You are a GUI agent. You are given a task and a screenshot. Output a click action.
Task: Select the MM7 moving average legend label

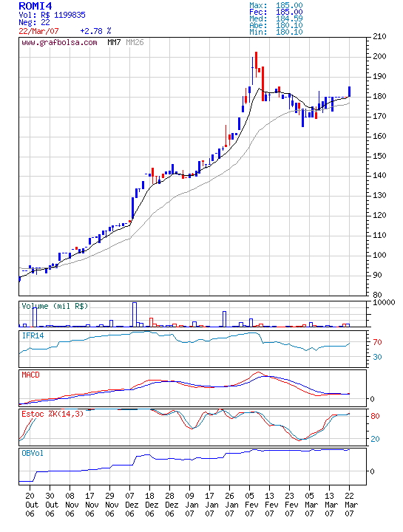click(x=114, y=42)
